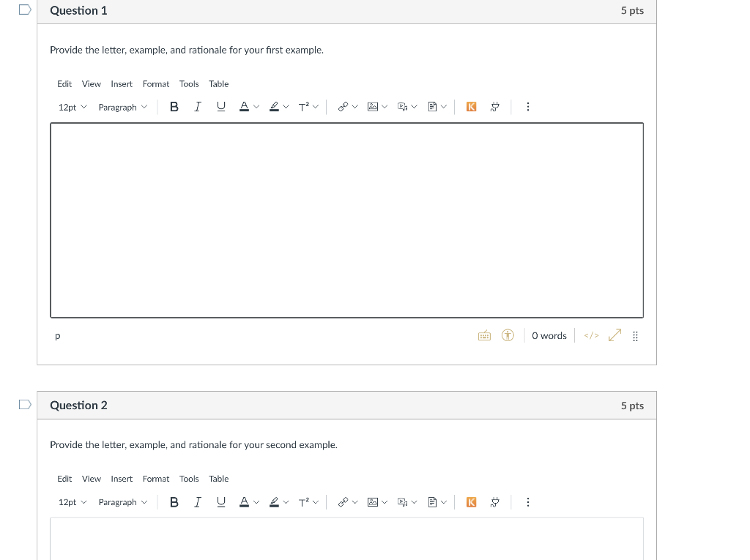Open Apps plug icon in Question 2 editor

495,501
